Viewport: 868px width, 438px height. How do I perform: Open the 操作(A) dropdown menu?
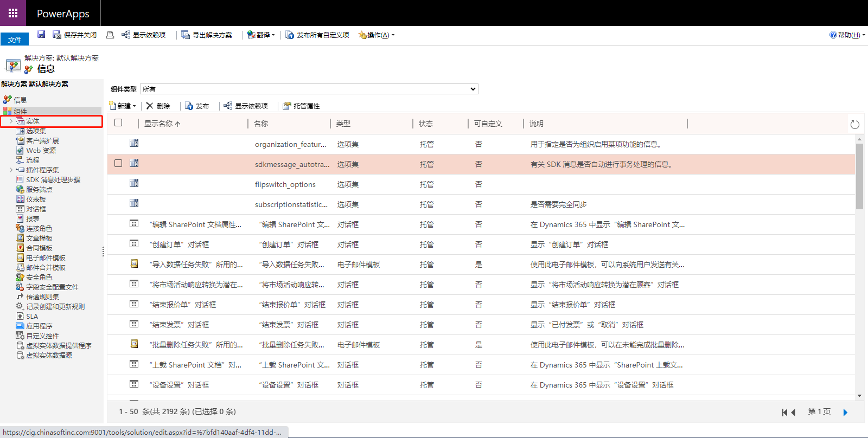376,35
